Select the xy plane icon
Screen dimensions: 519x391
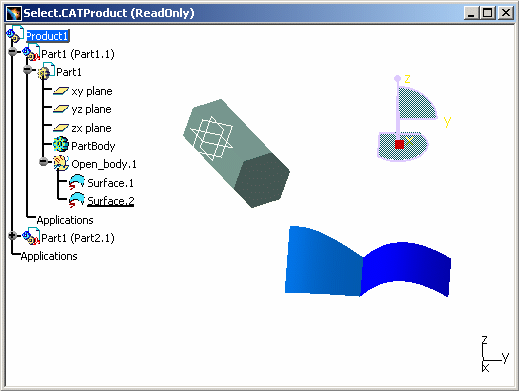(x=61, y=91)
